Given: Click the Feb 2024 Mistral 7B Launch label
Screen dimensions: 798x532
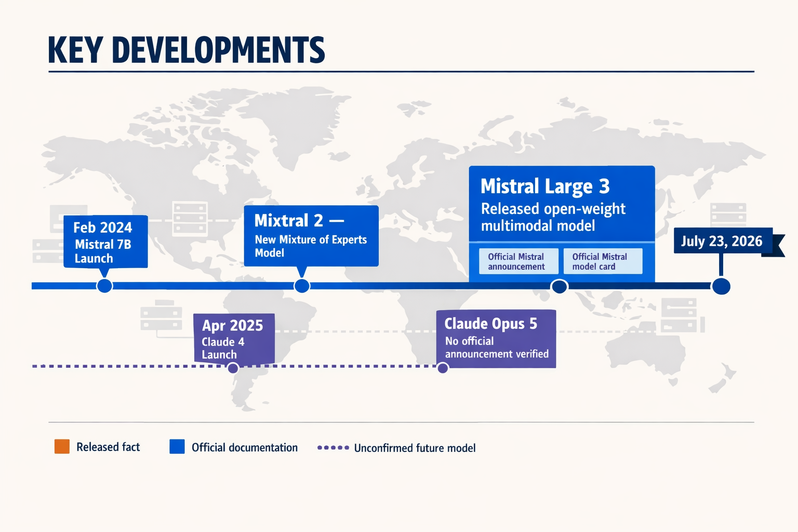Looking at the screenshot, I should point(105,242).
